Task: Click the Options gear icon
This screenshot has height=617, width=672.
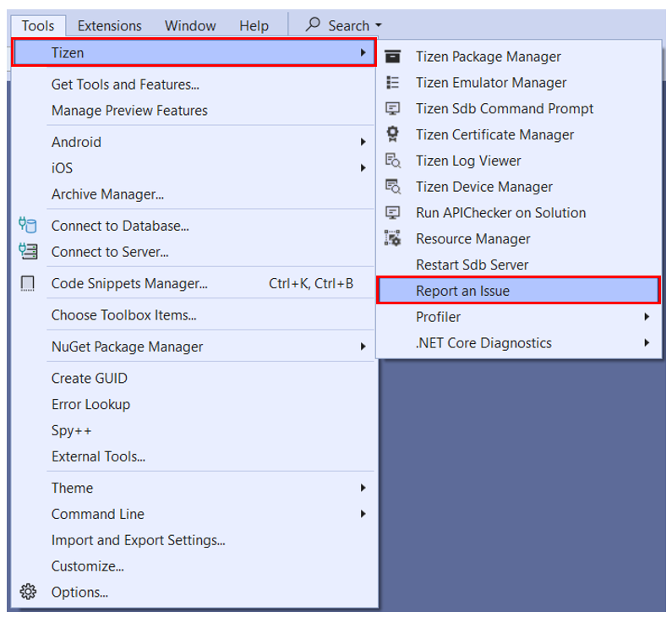Action: (x=28, y=592)
